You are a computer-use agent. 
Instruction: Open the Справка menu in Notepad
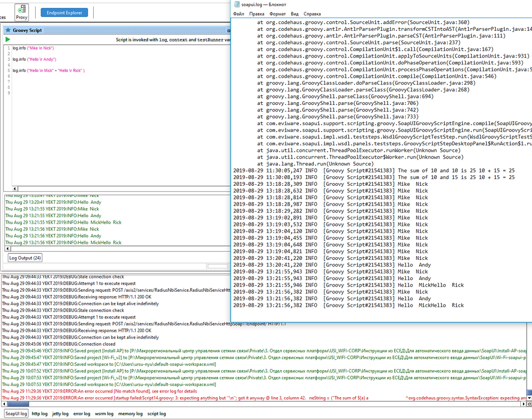click(x=312, y=13)
